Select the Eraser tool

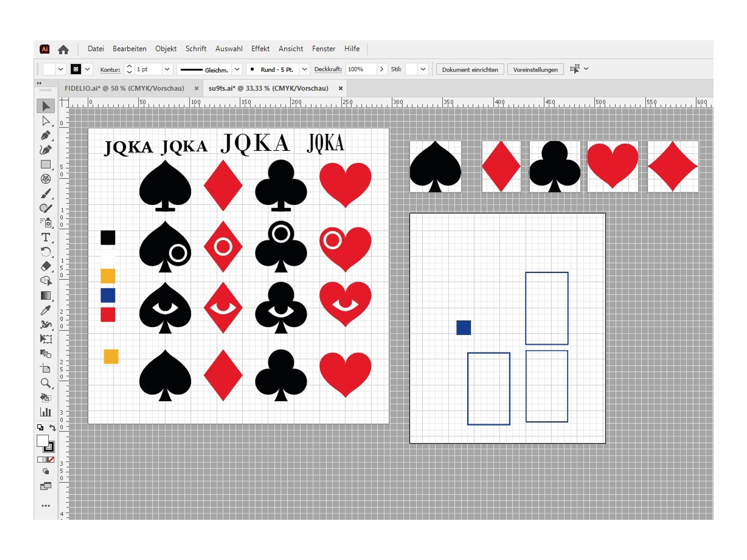point(46,266)
